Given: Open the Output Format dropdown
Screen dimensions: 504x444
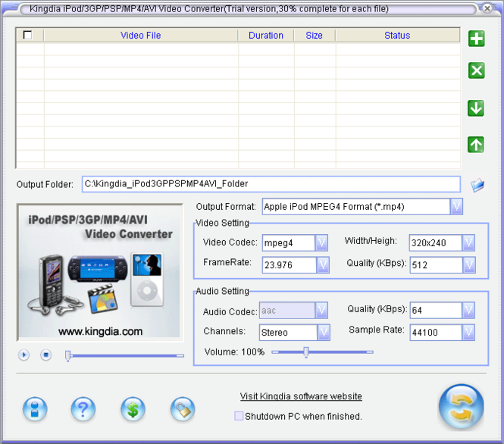Looking at the screenshot, I should pyautogui.click(x=456, y=207).
